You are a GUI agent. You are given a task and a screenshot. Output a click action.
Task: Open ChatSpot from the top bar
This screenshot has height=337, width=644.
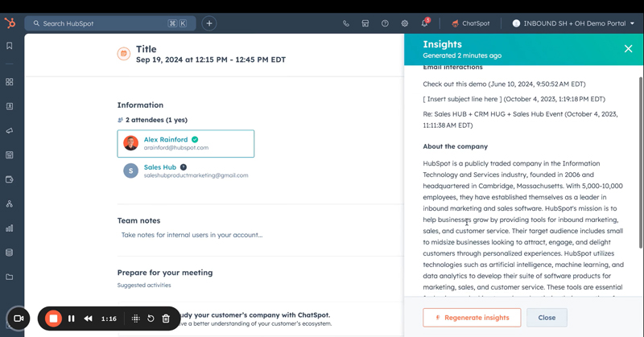471,23
